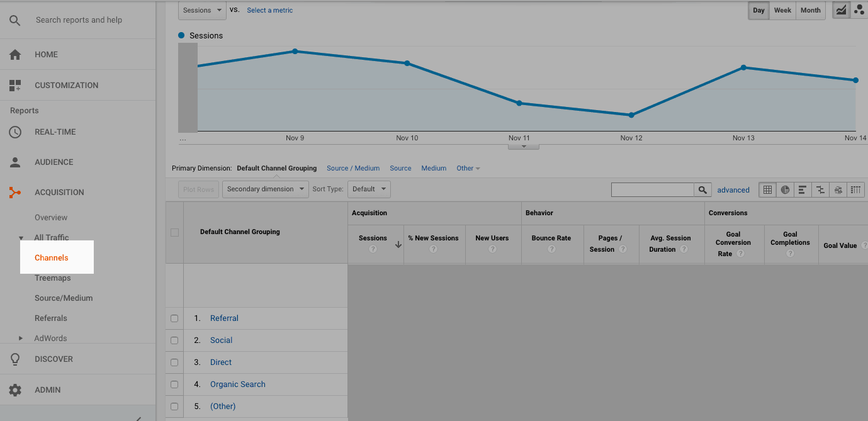Select Source / Medium as primary dimension

tap(353, 168)
